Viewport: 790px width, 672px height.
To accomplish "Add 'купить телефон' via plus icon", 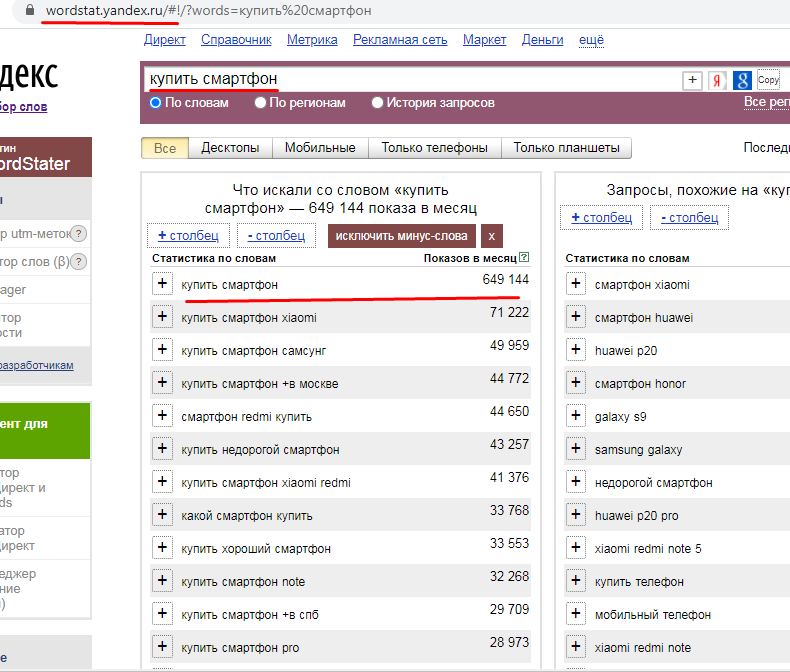I will 576,581.
